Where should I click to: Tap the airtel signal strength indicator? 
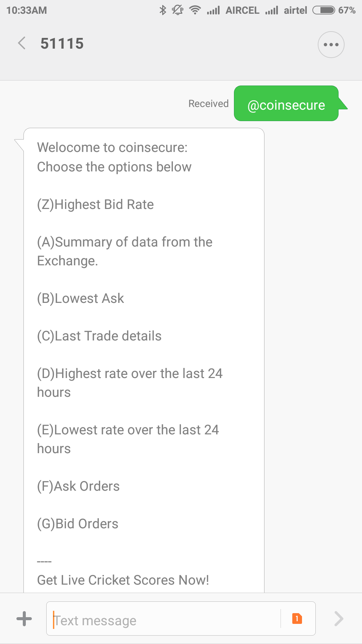point(271,10)
